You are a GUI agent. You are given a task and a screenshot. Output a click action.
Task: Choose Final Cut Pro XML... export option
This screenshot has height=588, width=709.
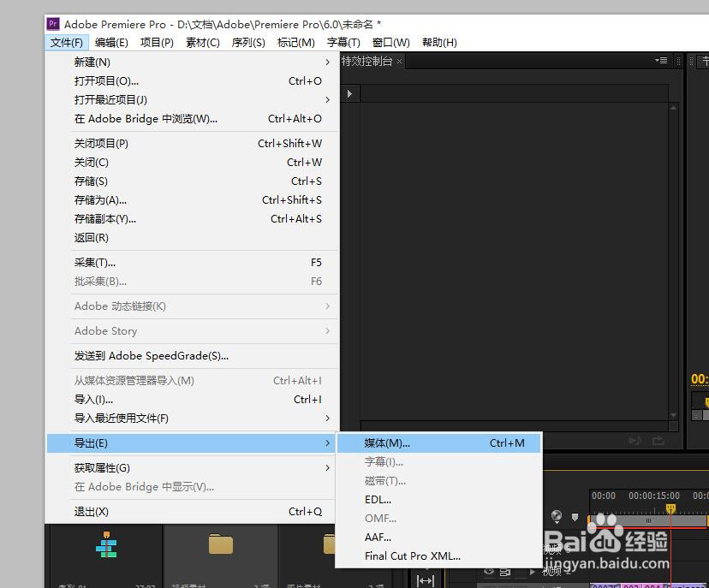pos(412,555)
